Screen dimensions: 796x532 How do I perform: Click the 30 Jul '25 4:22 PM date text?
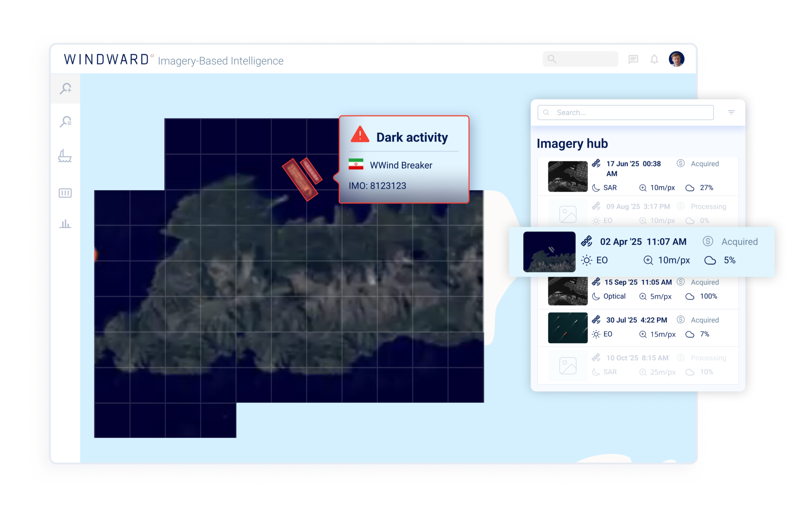pyautogui.click(x=637, y=320)
